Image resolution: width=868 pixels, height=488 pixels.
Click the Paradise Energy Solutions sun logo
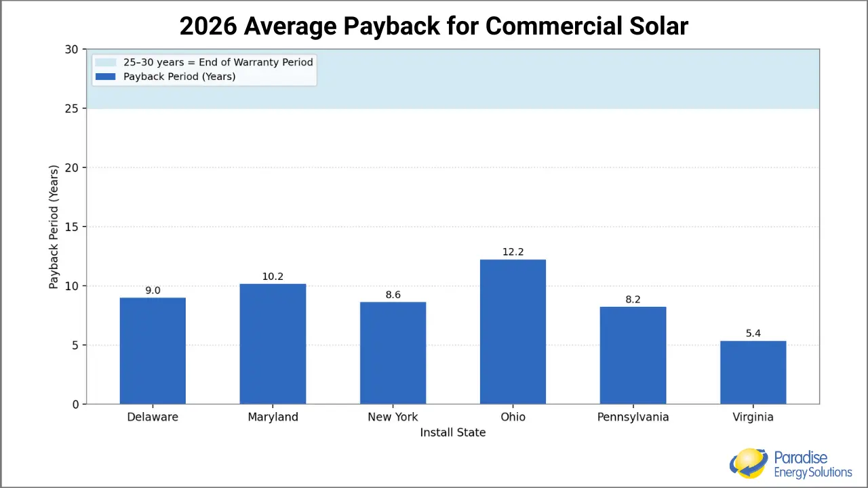(748, 463)
